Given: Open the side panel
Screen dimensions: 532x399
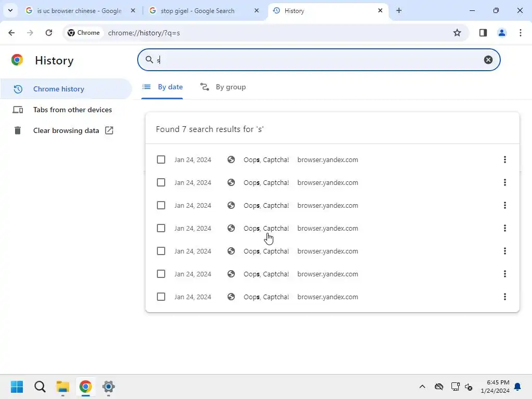Looking at the screenshot, I should coord(483,33).
